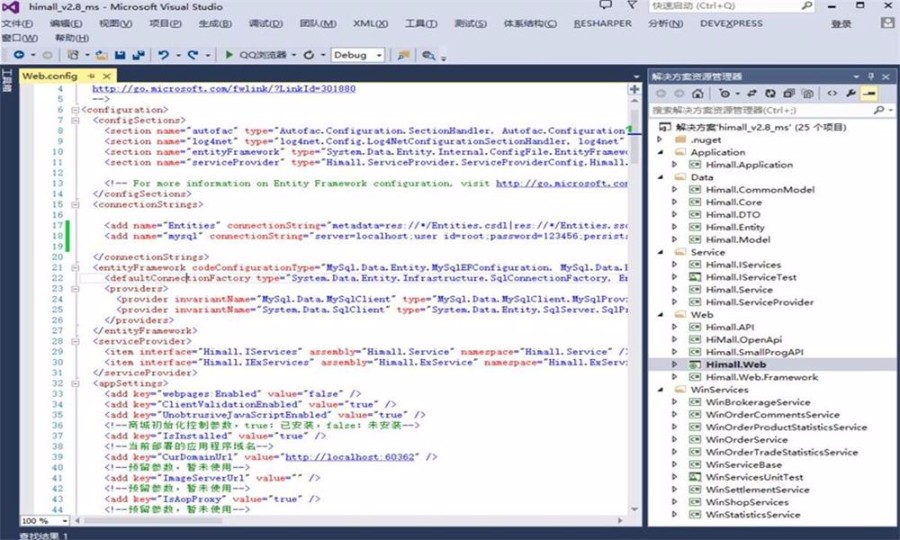Collapse the appSettings XML element
Image resolution: width=900 pixels, height=540 pixels.
tap(75, 383)
